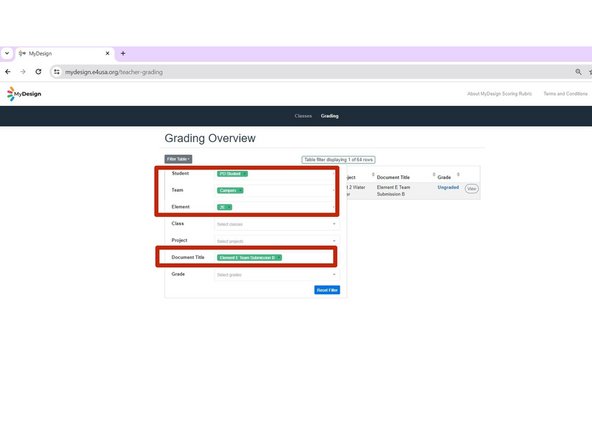Click the Grading Overview heading
The width and height of the screenshot is (592, 444).
pos(210,138)
